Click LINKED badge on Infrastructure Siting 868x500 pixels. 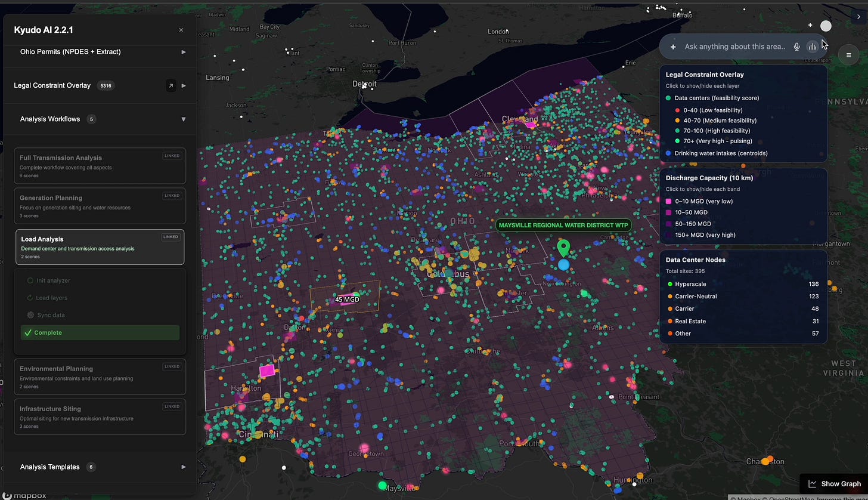[172, 406]
